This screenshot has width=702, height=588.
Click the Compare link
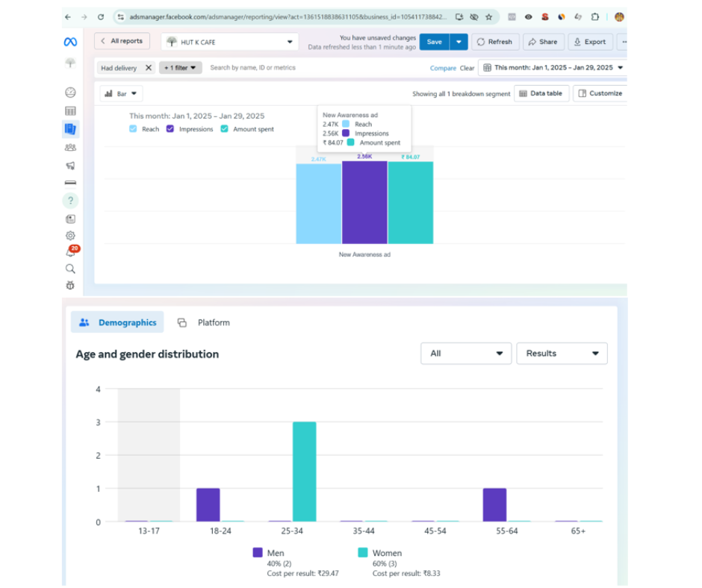443,68
